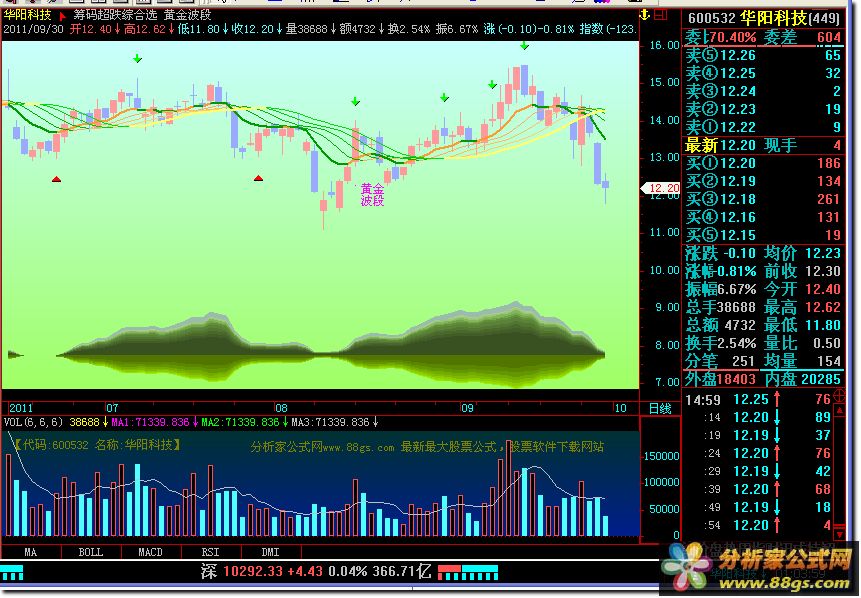Click the 10 month marker on time axis
This screenshot has width=861, height=598.
620,408
